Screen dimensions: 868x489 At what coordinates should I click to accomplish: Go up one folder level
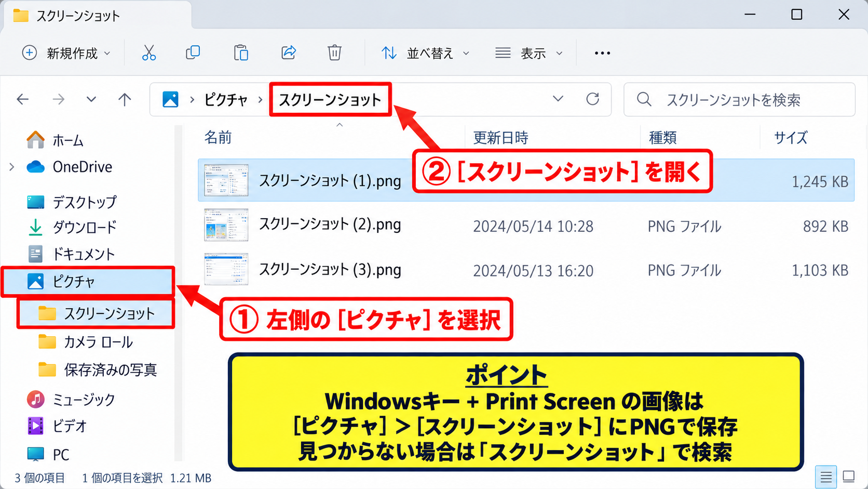(125, 99)
